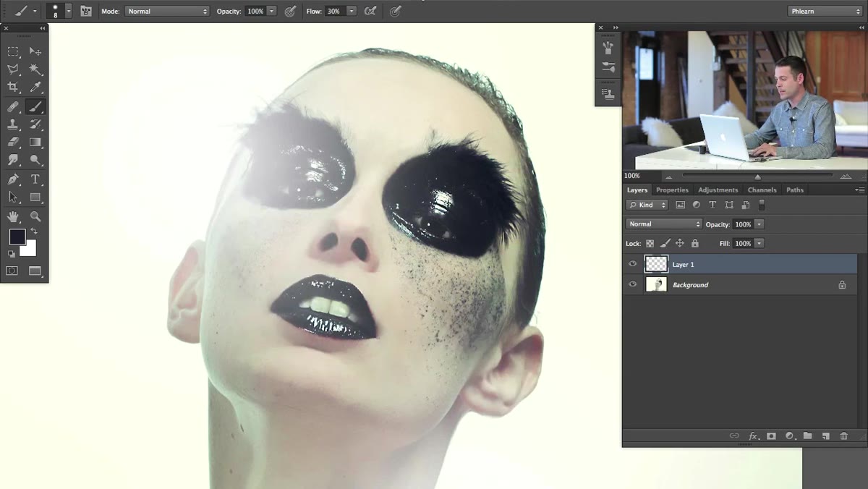The width and height of the screenshot is (868, 489).
Task: Lock all layer attributes
Action: 695,244
